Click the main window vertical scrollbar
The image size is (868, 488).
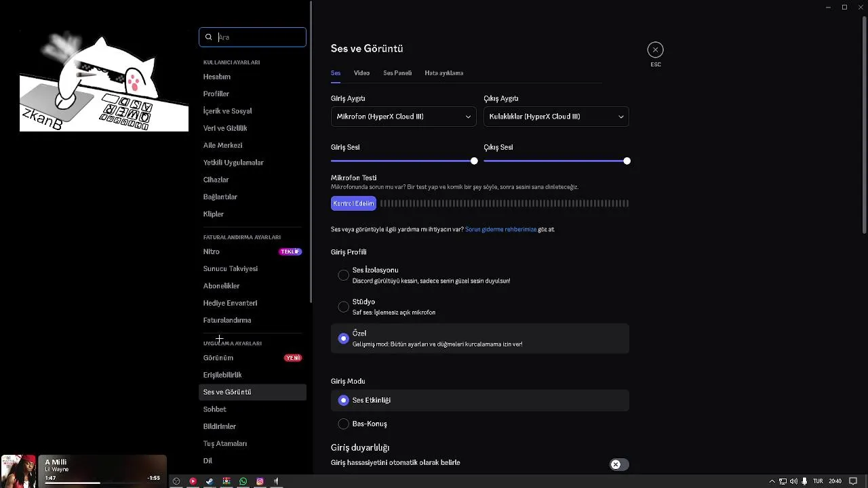pos(864,125)
